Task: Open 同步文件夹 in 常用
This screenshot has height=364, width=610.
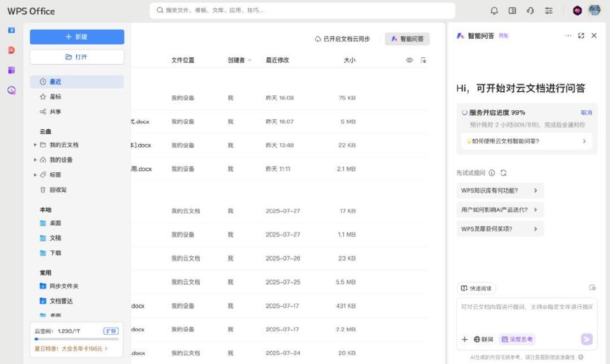Action: pos(77,286)
